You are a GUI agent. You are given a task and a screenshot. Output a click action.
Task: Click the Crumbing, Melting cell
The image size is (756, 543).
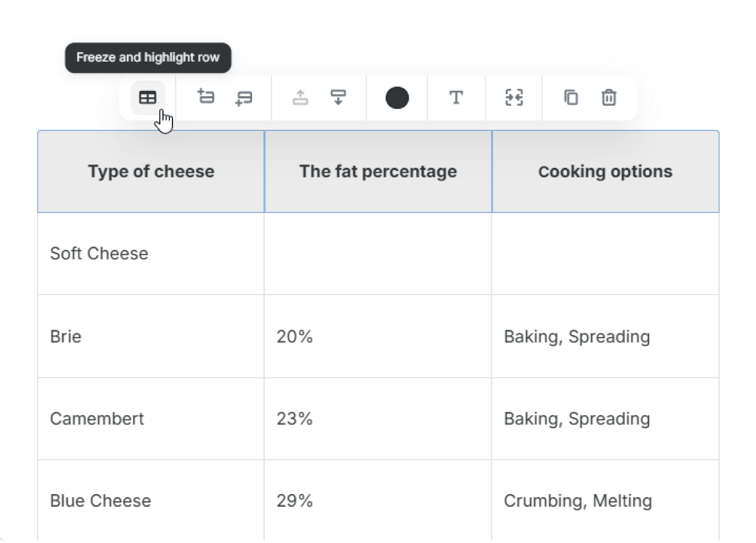click(x=606, y=500)
